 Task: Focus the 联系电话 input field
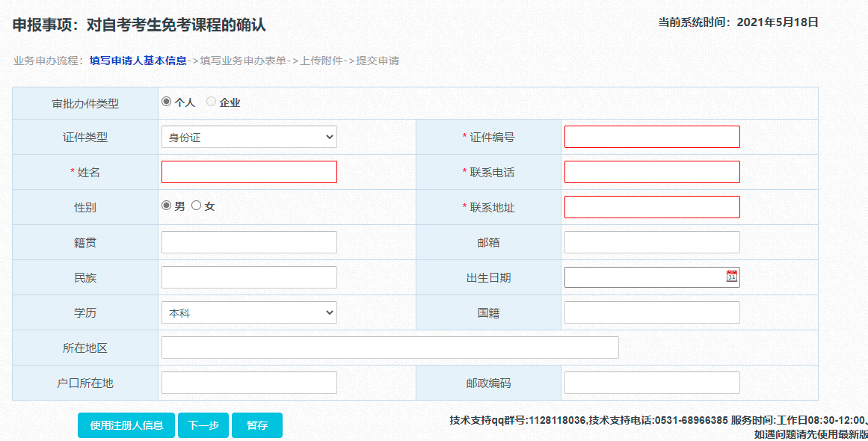[x=651, y=172]
